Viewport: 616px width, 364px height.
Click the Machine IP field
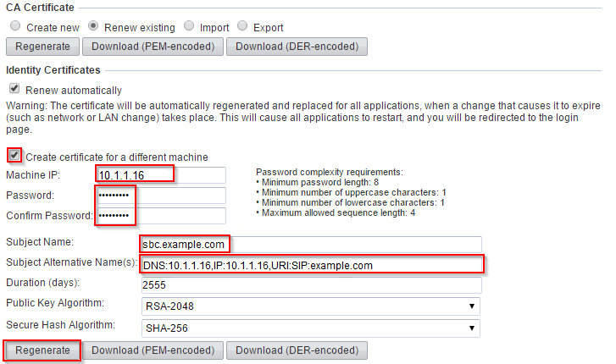161,175
